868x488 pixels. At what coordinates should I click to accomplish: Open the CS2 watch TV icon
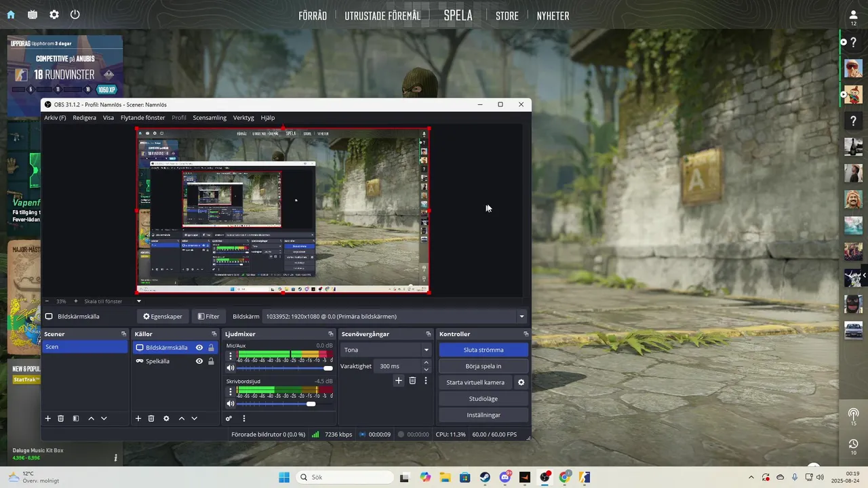pyautogui.click(x=33, y=15)
